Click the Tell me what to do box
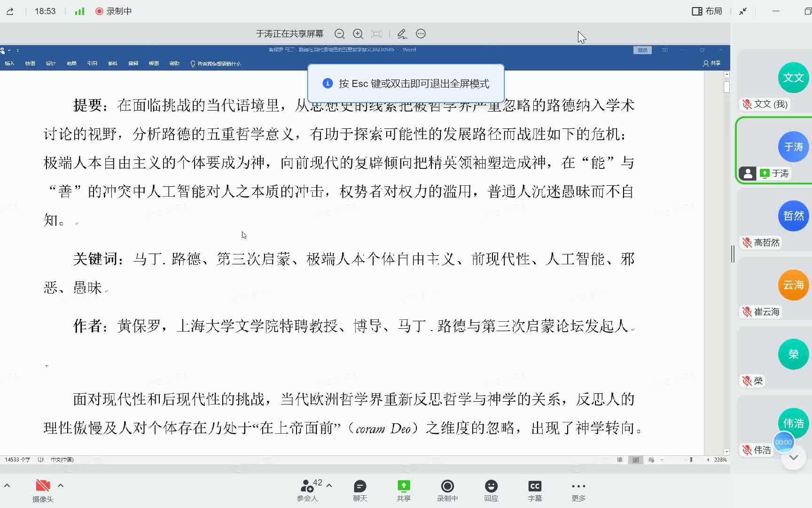 216,63
